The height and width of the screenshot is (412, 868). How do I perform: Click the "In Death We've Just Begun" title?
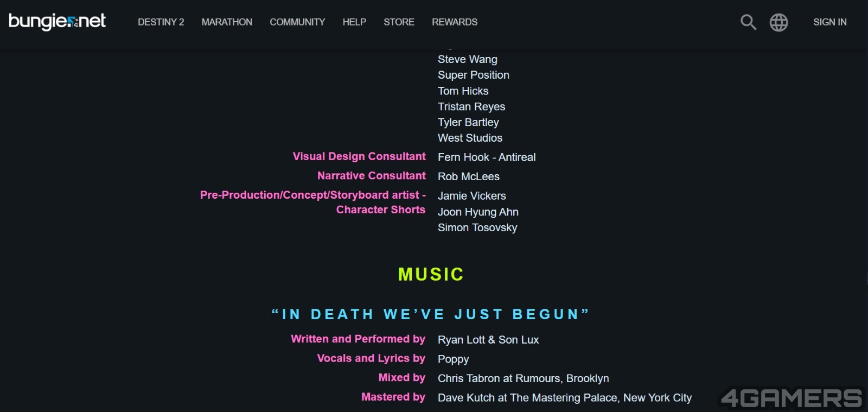click(430, 314)
